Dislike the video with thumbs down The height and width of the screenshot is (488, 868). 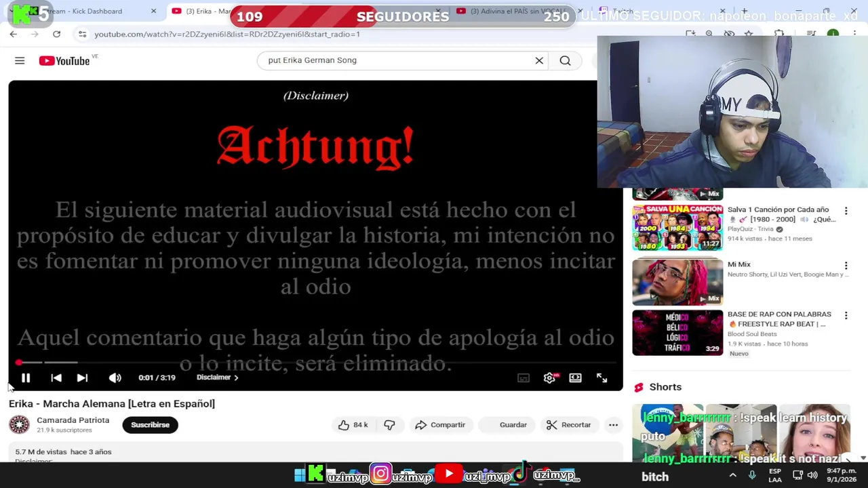coord(389,425)
